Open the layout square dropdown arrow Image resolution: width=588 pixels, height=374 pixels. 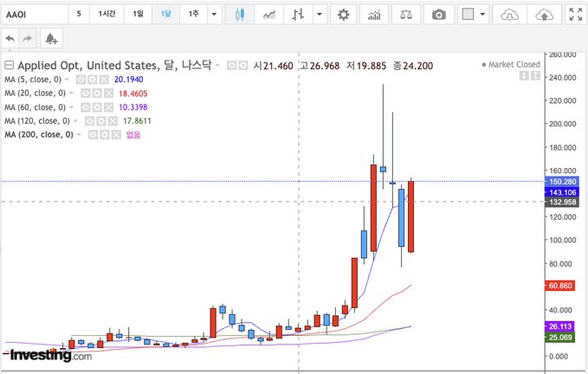482,14
